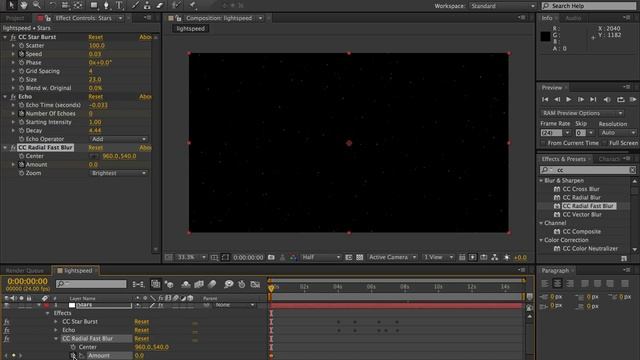640x360 pixels.
Task: Select the Pan Behind anchor tool
Action: click(x=78, y=5)
